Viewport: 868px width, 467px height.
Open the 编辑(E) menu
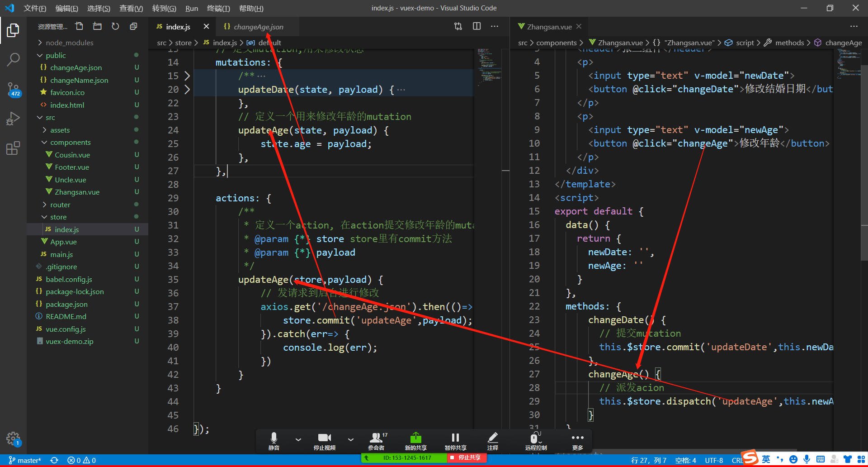[67, 8]
